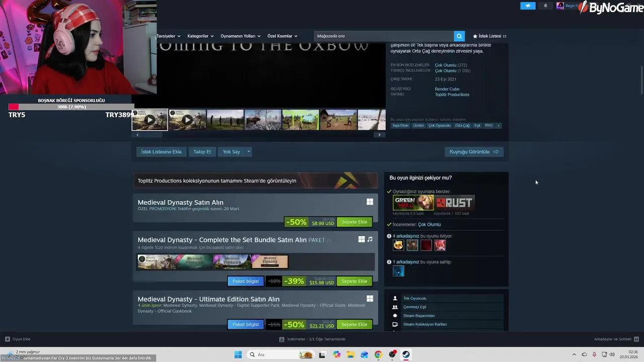Click the microphone tray icon
Image resolution: width=644 pixels, height=362 pixels.
[594, 354]
